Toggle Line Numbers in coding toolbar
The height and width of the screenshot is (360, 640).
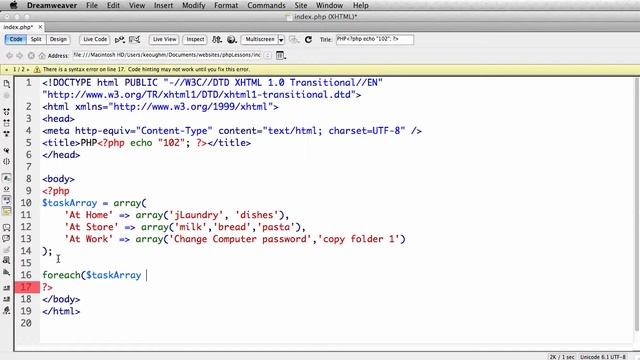pyautogui.click(x=7, y=178)
